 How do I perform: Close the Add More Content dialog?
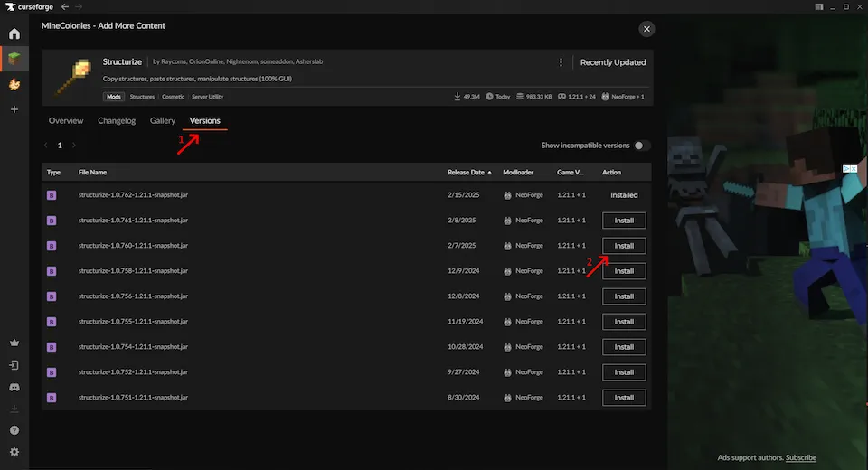pos(646,29)
